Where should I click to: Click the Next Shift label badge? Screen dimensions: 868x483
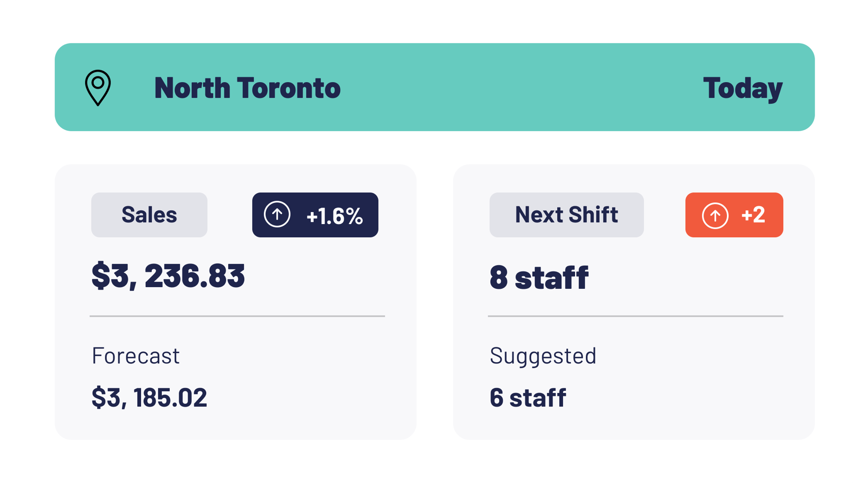click(x=566, y=215)
